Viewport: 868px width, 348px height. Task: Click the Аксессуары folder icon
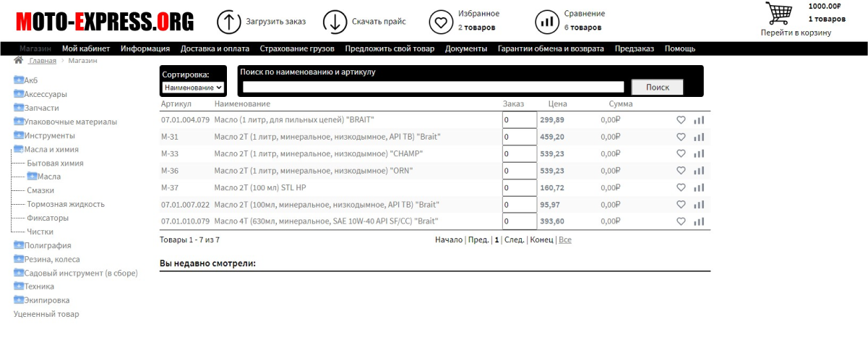click(19, 93)
